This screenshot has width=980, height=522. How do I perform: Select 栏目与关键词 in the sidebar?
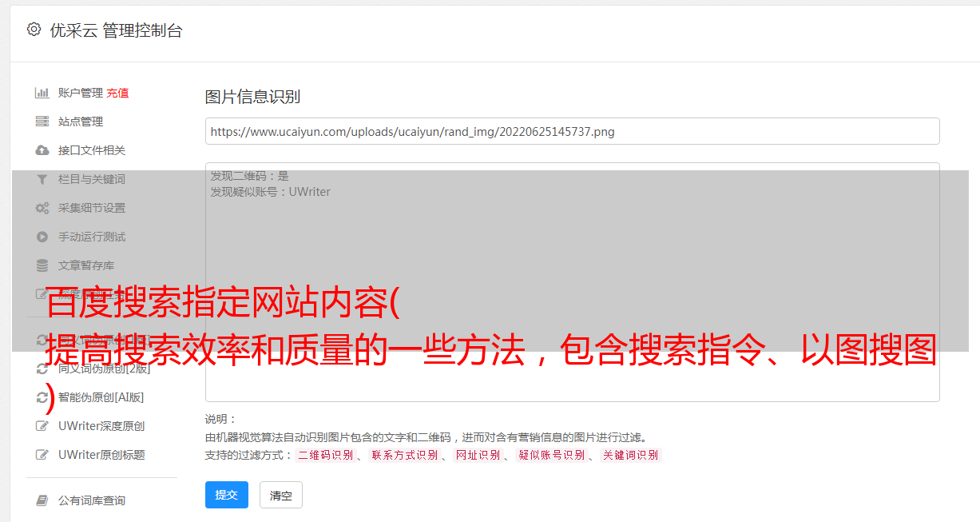pos(92,179)
